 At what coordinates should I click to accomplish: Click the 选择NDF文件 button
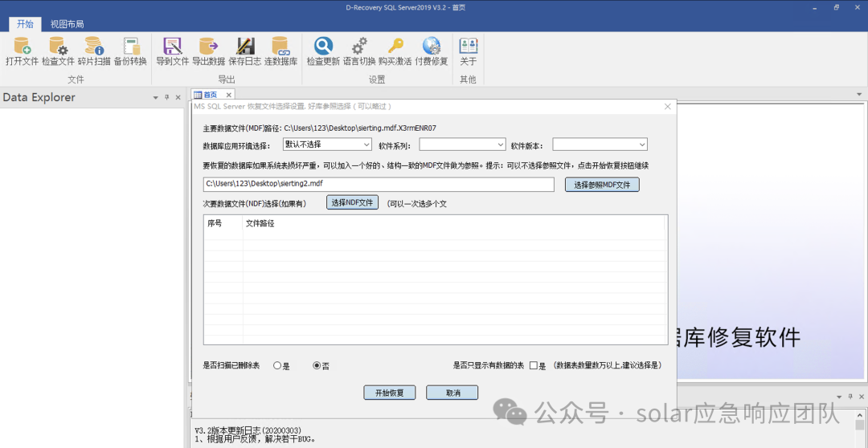click(352, 203)
